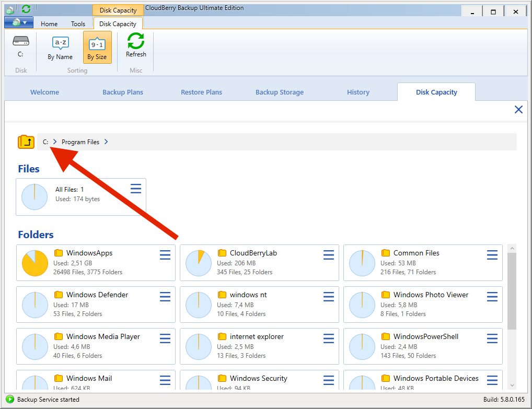Open Windows Media Player folder menu icon

(165, 338)
